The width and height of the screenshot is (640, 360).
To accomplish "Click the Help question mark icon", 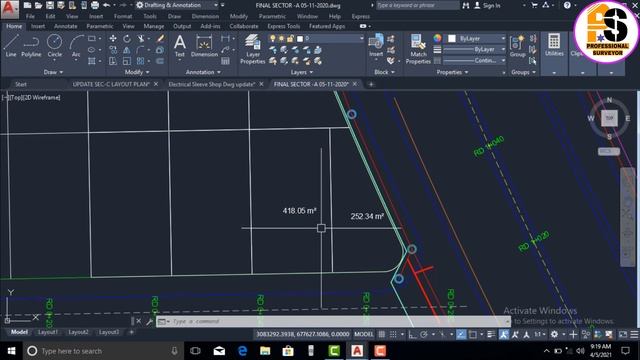I will pos(567,5).
